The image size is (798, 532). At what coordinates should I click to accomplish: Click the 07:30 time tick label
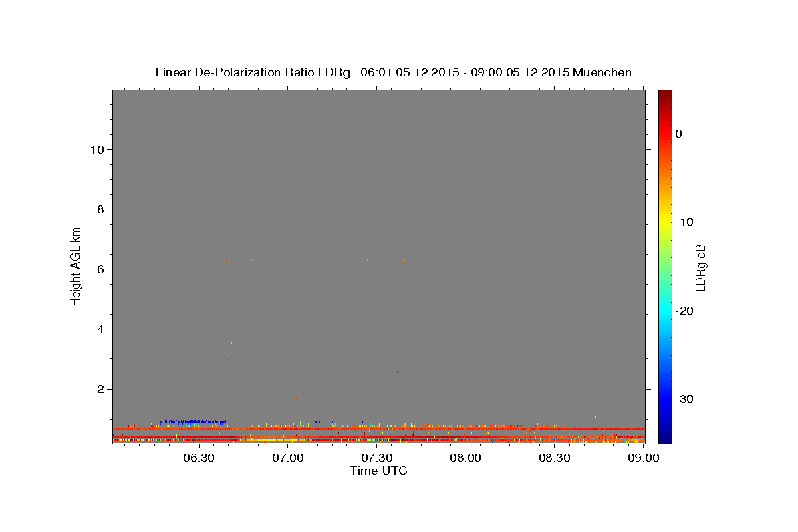tap(376, 458)
